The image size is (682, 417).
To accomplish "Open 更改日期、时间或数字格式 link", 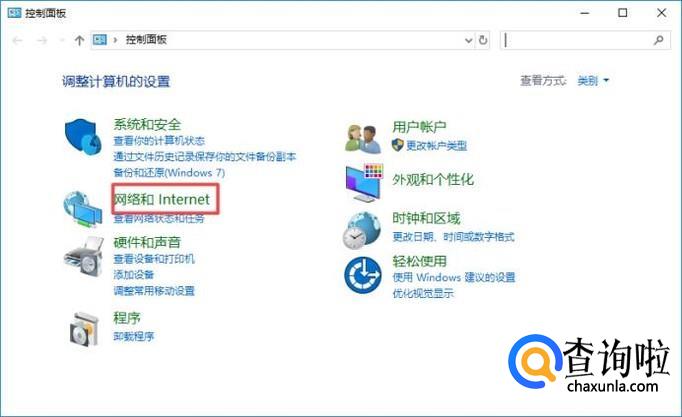I will 453,237.
